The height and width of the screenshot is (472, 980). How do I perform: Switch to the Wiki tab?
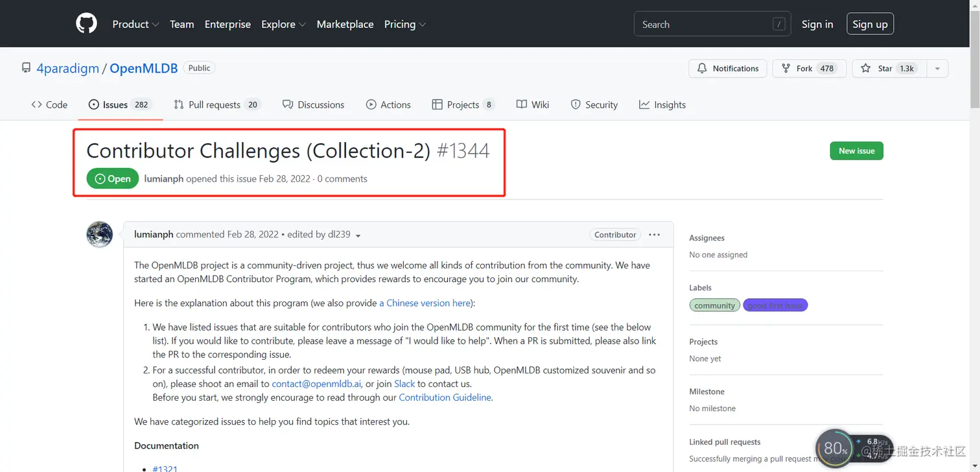tap(533, 104)
